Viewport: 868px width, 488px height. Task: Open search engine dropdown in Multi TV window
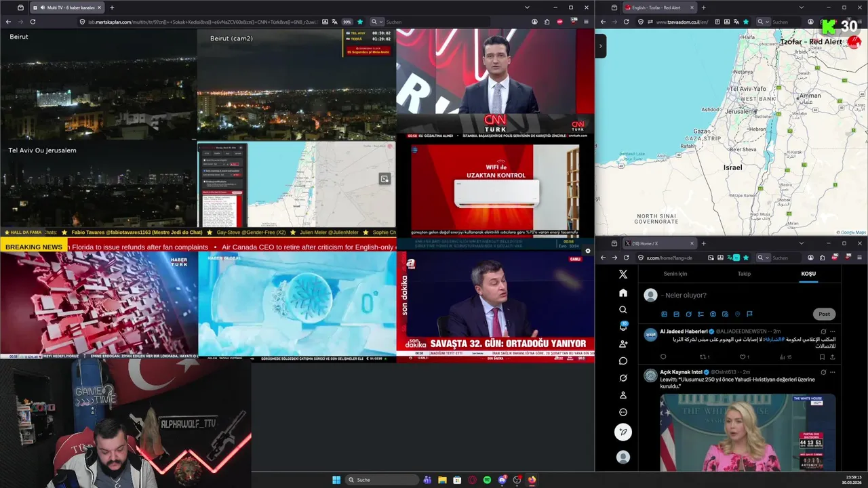click(376, 22)
